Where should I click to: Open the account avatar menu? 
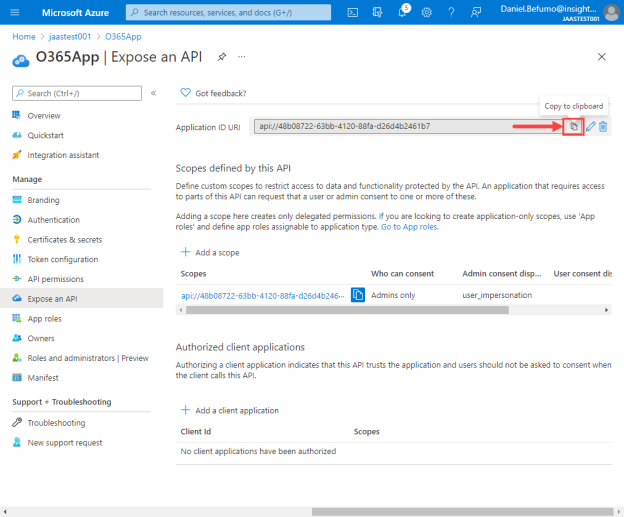pyautogui.click(x=611, y=12)
